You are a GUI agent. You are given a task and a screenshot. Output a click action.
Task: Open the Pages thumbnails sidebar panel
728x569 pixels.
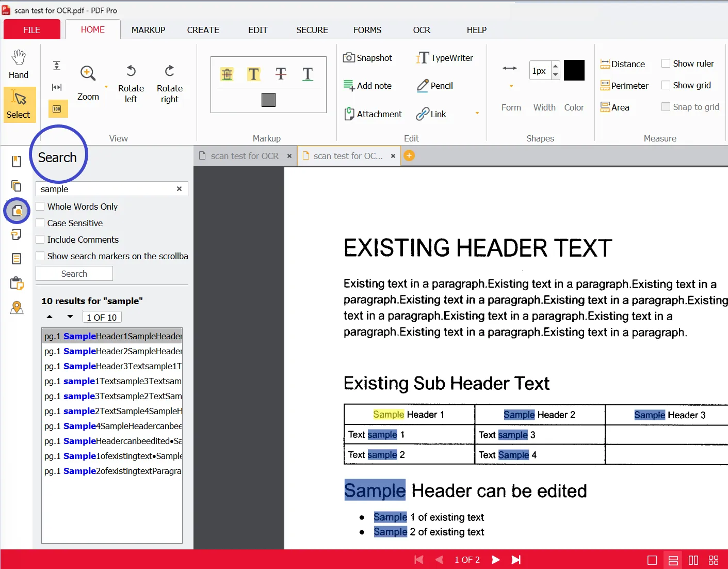coord(17,186)
